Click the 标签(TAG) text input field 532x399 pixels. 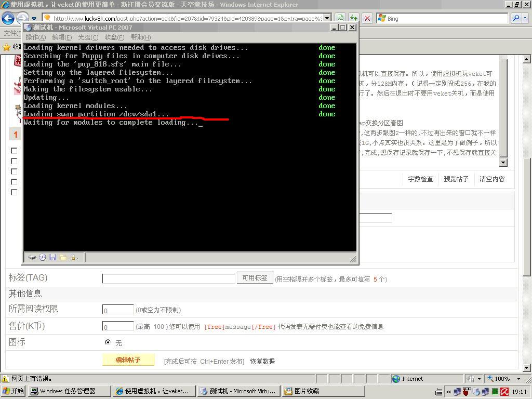click(169, 278)
